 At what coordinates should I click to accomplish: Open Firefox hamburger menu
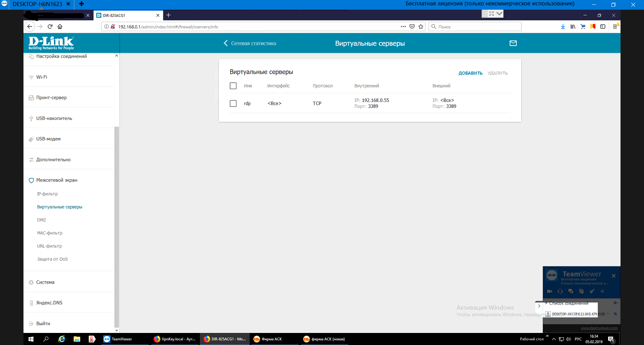615,26
